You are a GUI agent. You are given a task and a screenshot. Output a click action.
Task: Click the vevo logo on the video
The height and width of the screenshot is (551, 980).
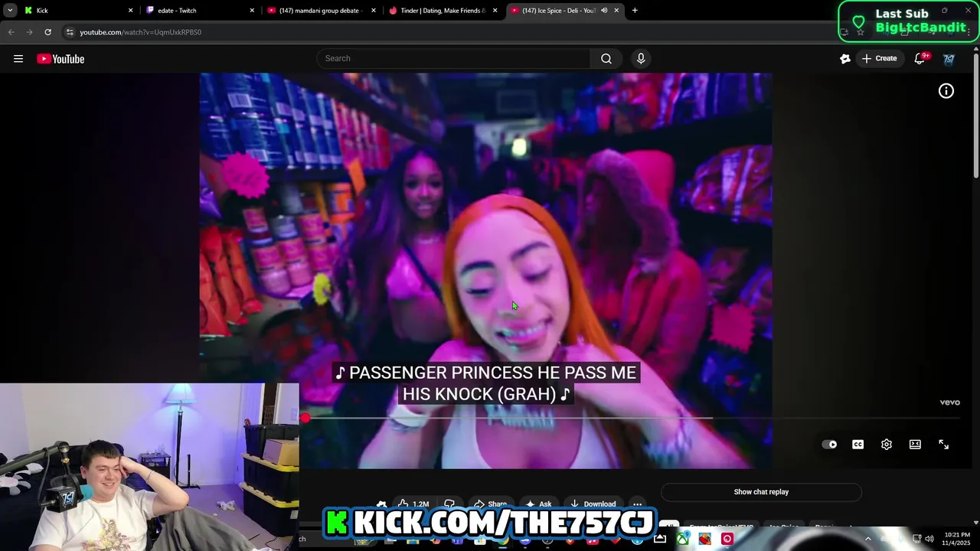pos(949,403)
